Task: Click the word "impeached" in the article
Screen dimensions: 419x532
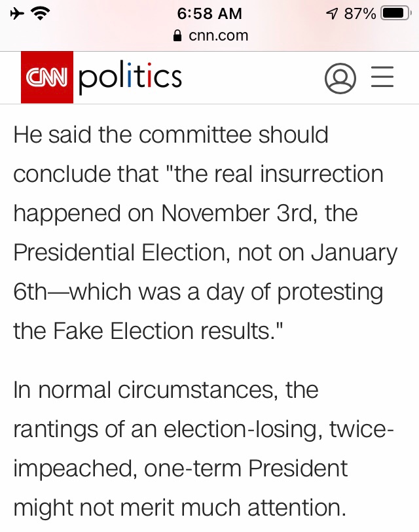Action: [71, 469]
